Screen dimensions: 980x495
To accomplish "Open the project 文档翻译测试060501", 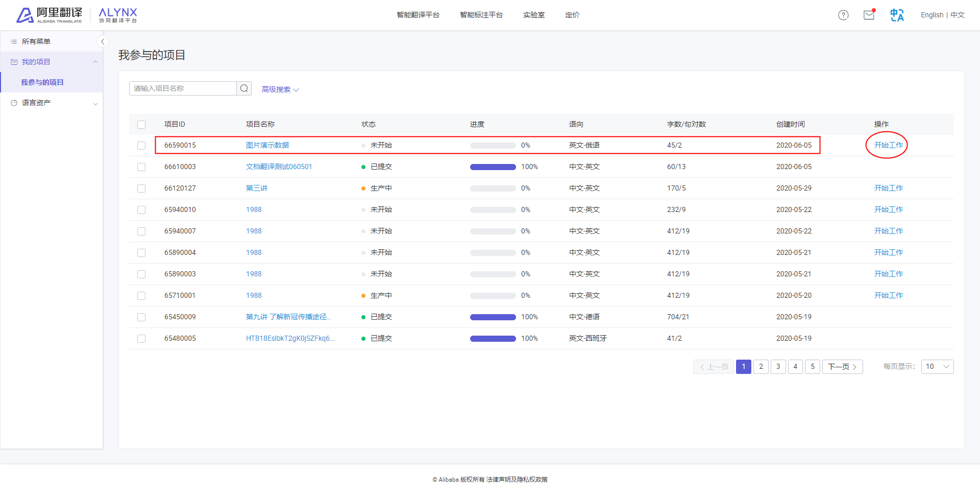I will point(279,167).
